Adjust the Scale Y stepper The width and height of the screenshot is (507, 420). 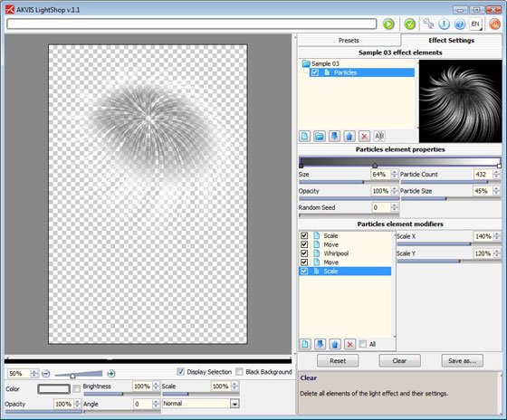tap(497, 253)
